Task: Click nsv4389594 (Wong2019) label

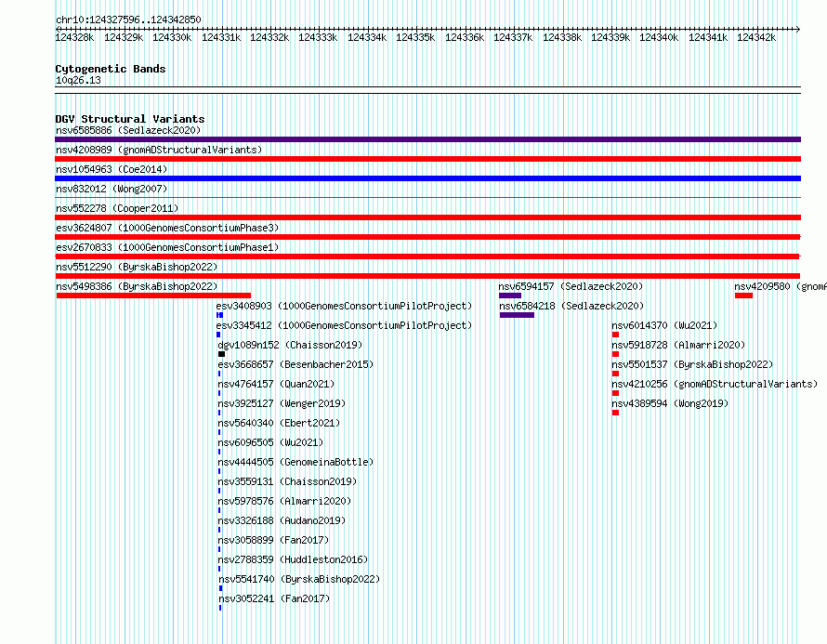Action: tap(670, 403)
